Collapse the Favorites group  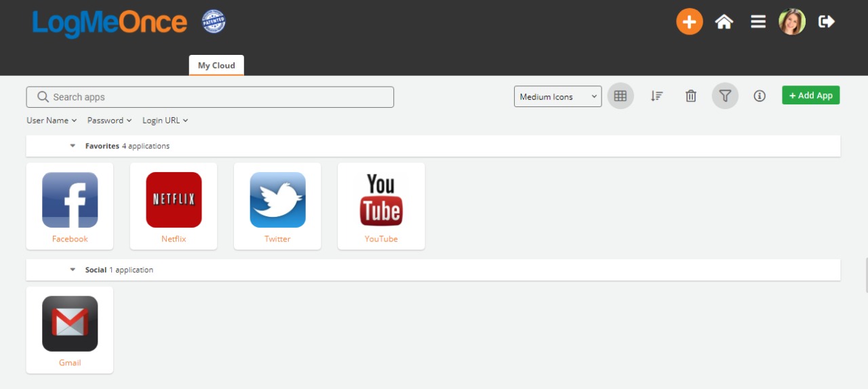point(73,146)
